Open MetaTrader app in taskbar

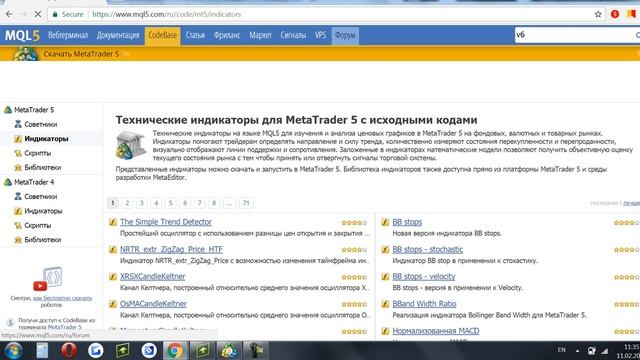coord(229,351)
